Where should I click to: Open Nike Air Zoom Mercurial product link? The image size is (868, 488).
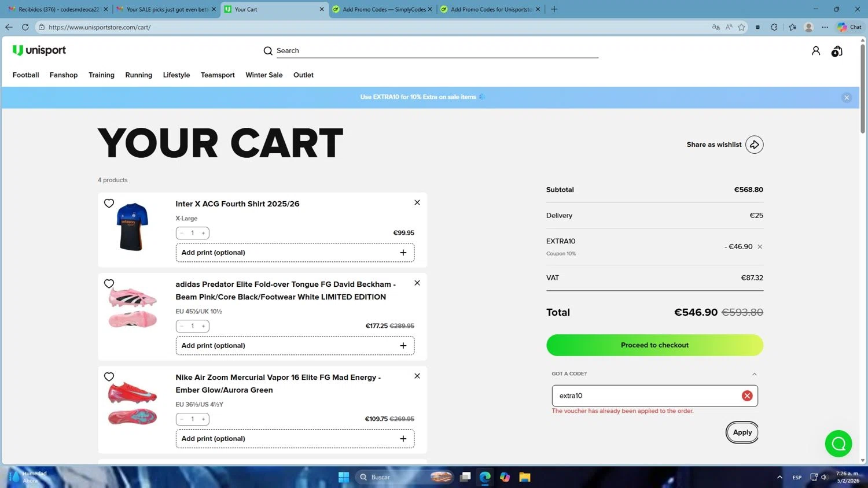(x=278, y=384)
